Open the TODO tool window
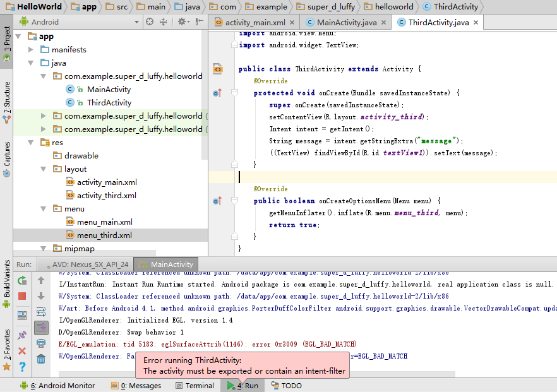The height and width of the screenshot is (392, 557). point(286,386)
